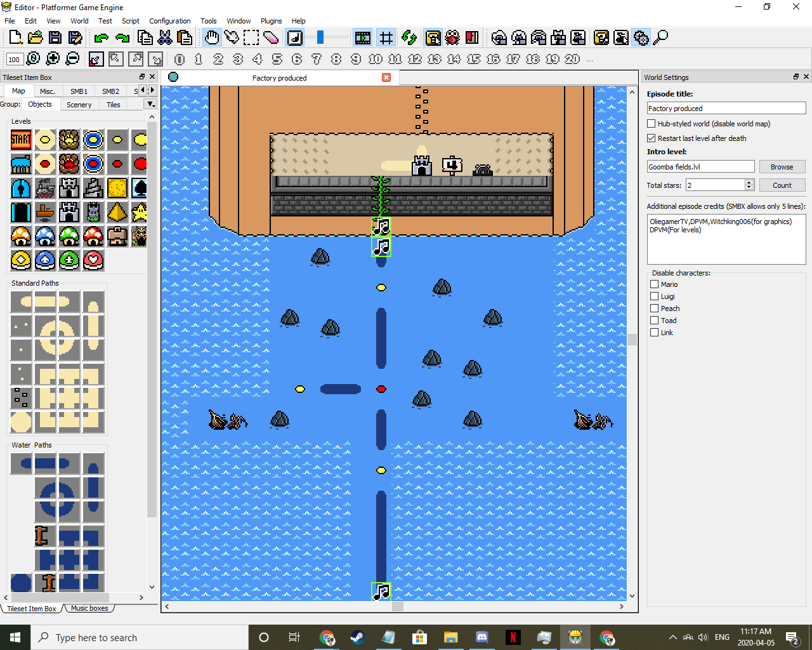
Task: Browse for intro level file
Action: click(782, 167)
